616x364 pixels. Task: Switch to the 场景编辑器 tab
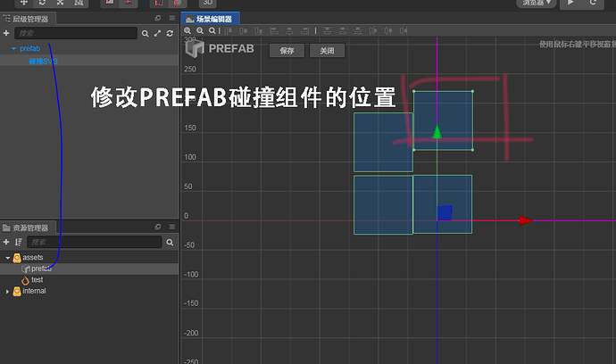click(211, 19)
